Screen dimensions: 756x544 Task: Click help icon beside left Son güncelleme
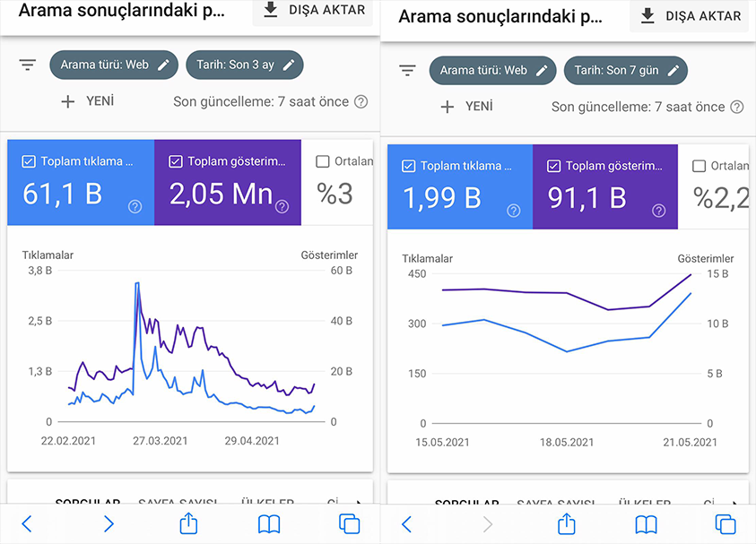[361, 101]
